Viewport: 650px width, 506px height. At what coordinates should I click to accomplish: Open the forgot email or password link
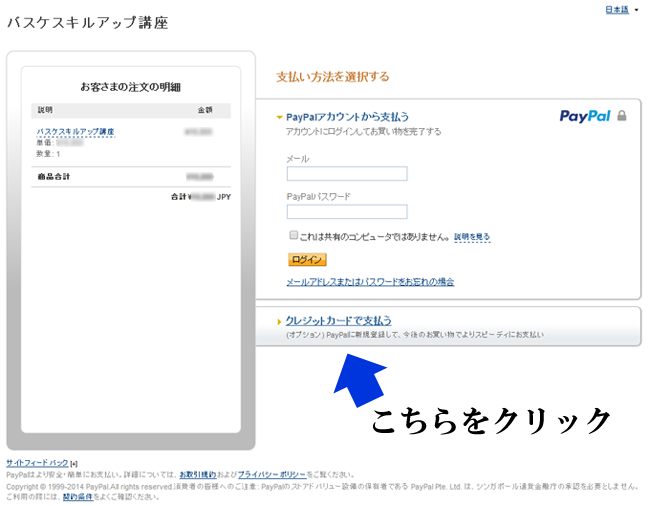click(x=370, y=282)
